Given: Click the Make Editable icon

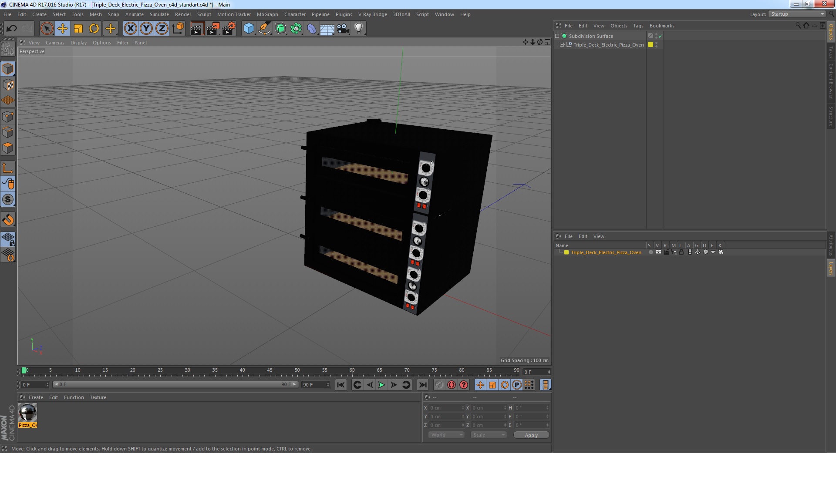Looking at the screenshot, I should click(8, 49).
